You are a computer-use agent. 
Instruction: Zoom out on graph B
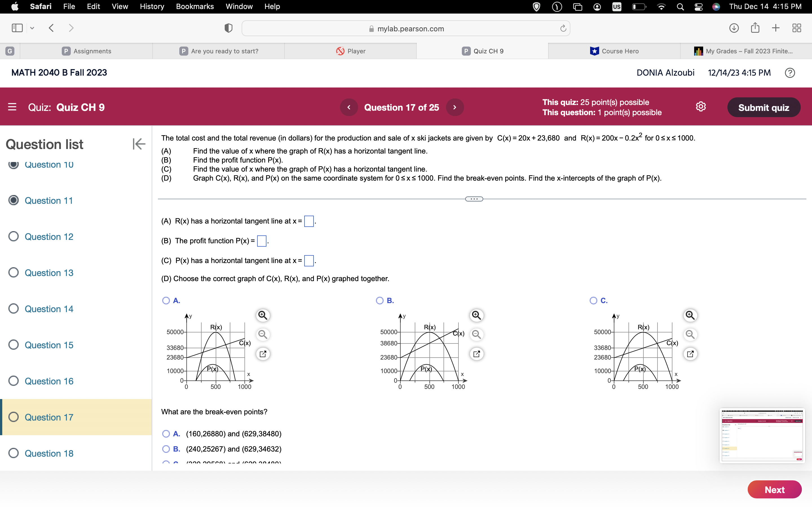coord(476,334)
